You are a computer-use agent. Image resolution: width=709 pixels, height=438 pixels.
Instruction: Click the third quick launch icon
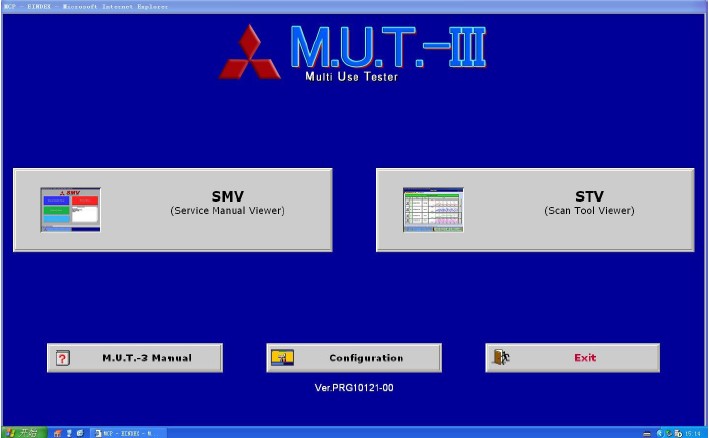(x=80, y=433)
